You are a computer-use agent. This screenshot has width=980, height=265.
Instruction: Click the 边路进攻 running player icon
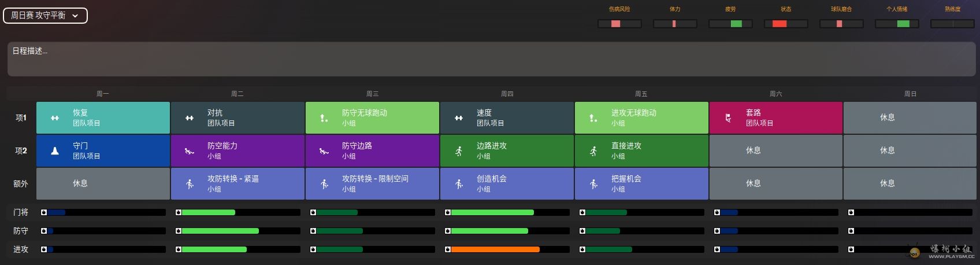[x=459, y=151]
